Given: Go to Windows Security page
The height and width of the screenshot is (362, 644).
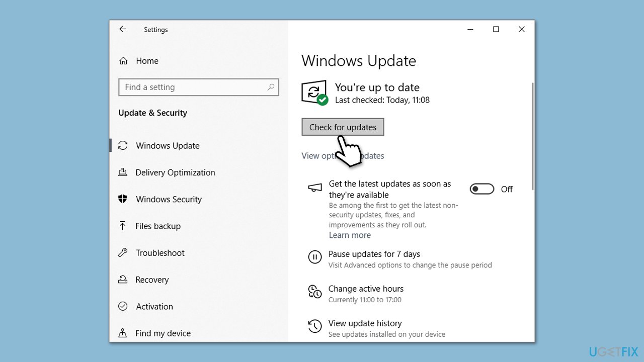Looking at the screenshot, I should pos(169,199).
